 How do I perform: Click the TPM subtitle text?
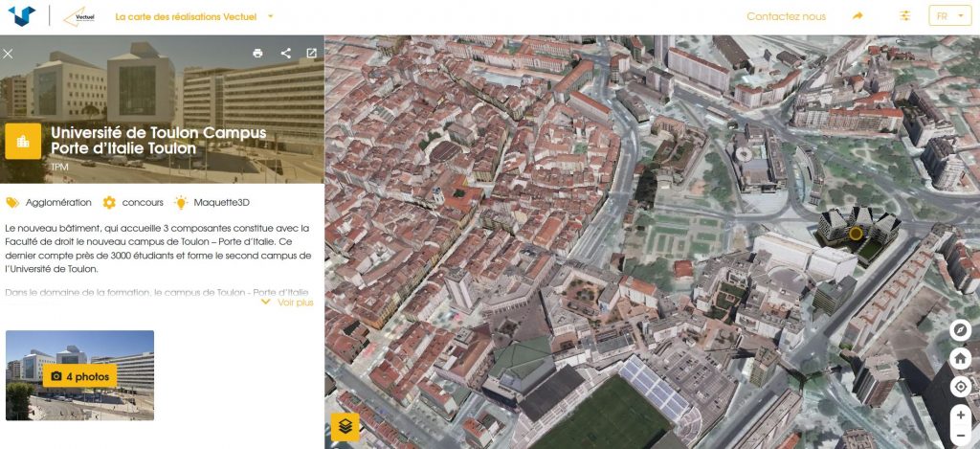point(58,167)
